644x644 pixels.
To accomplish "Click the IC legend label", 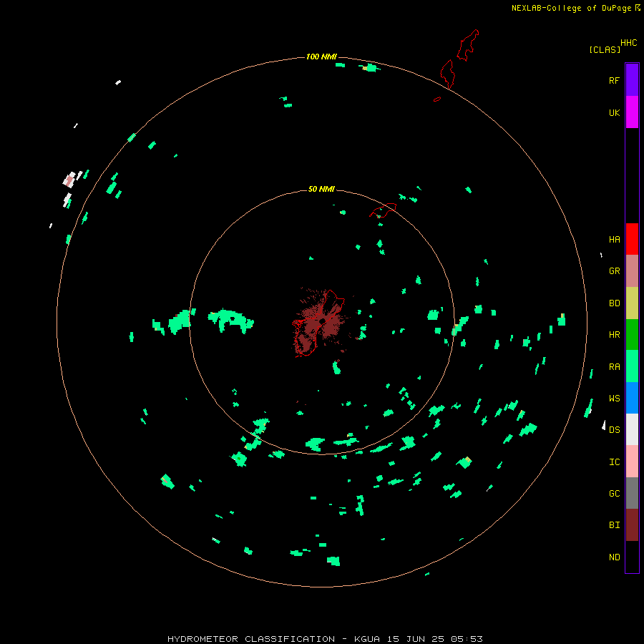I will pos(614,462).
